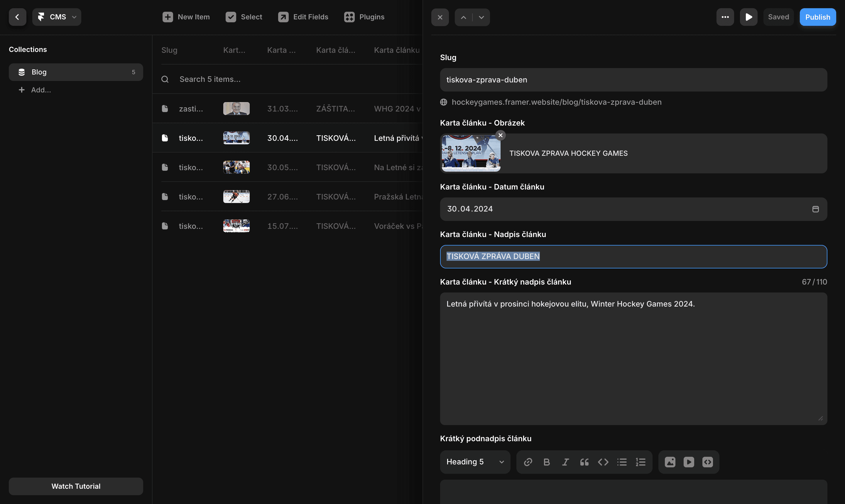
Task: Remove the article card image
Action: (500, 135)
